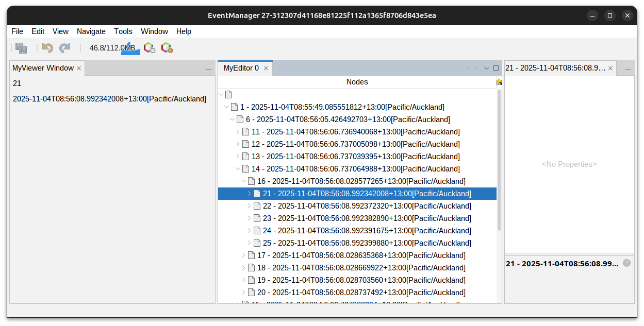Click the file icon of node 25
Image resolution: width=644 pixels, height=326 pixels.
[x=257, y=243]
